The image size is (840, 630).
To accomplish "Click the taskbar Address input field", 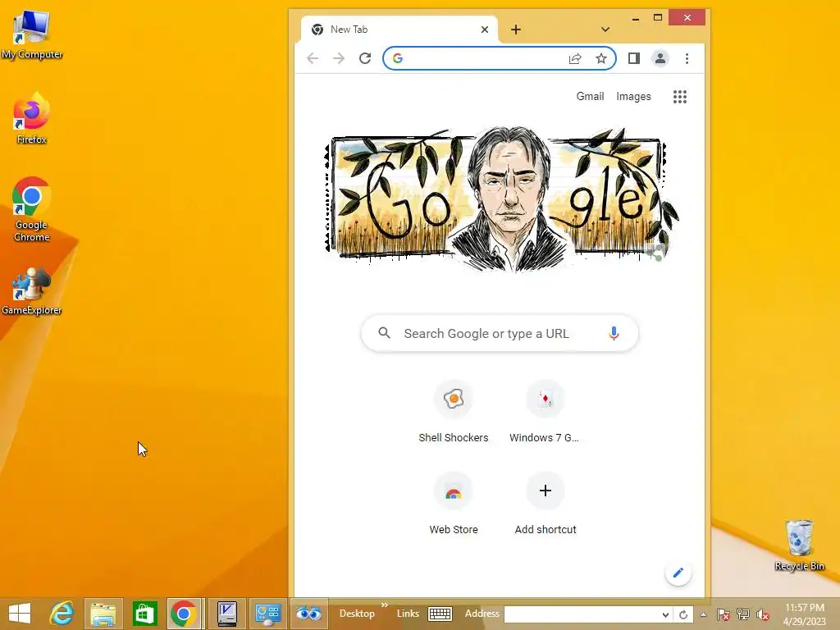I will [x=582, y=614].
